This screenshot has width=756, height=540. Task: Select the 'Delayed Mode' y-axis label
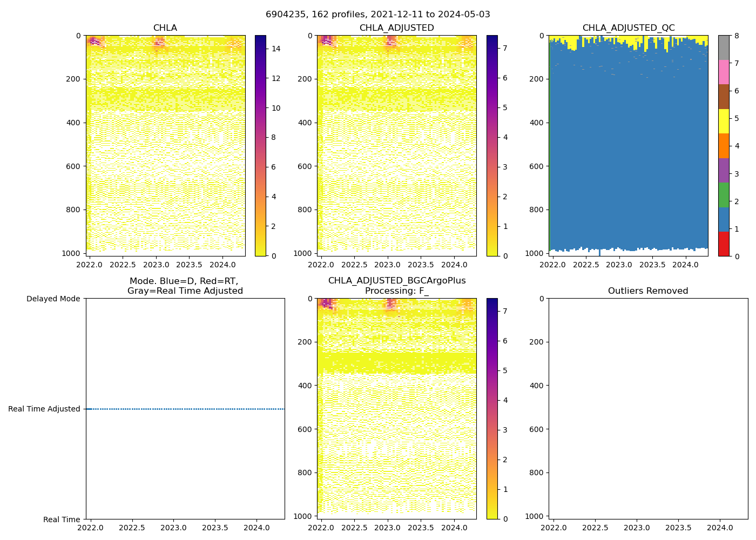(53, 299)
